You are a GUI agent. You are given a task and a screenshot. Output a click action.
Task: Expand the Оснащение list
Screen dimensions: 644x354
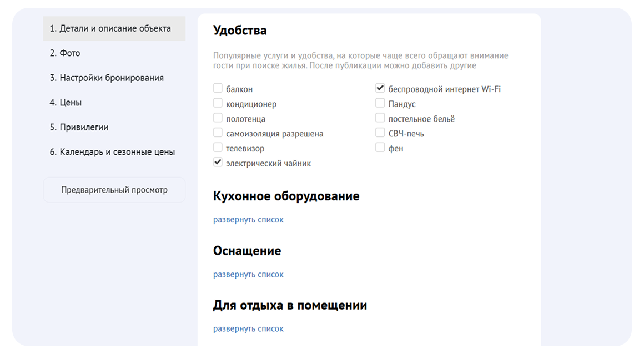click(x=248, y=275)
